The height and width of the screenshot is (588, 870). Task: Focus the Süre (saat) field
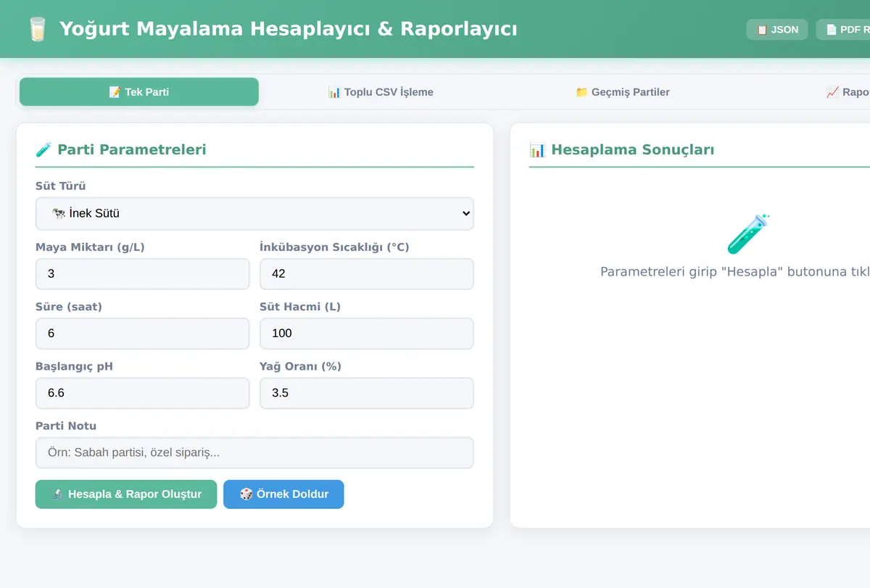pos(143,334)
